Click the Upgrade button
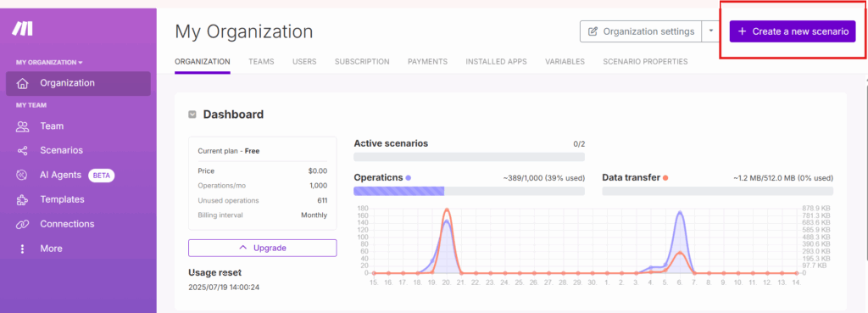868x313 pixels. coord(263,248)
